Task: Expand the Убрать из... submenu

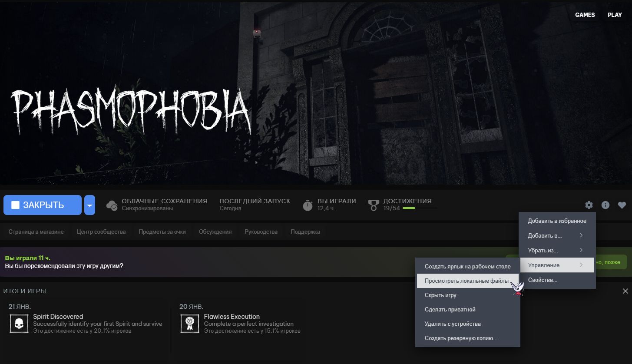Action: click(557, 250)
